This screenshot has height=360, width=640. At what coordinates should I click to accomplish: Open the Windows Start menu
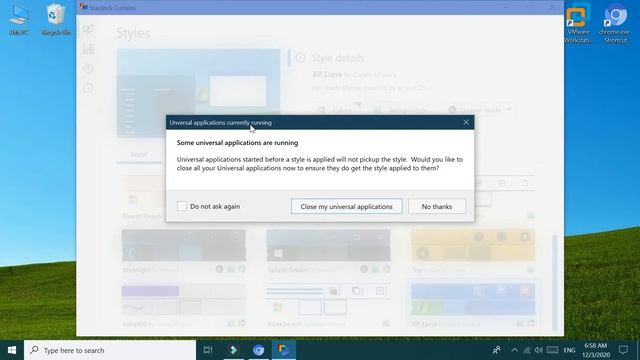12,350
